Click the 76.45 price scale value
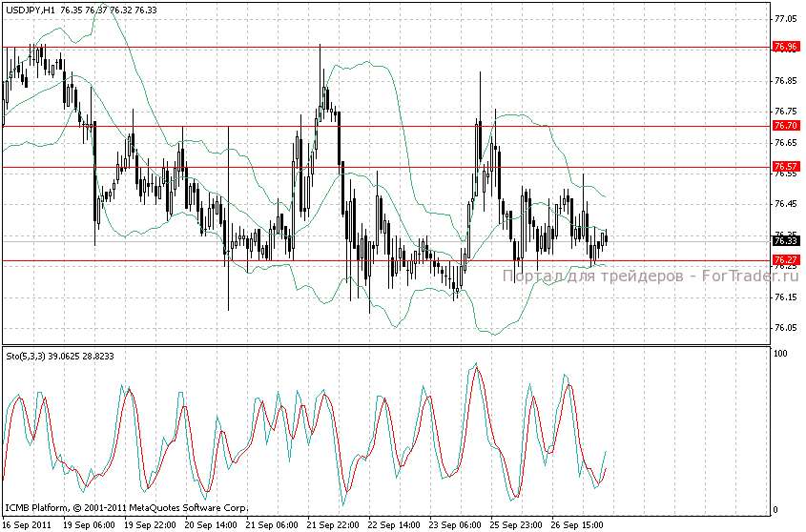 click(785, 204)
